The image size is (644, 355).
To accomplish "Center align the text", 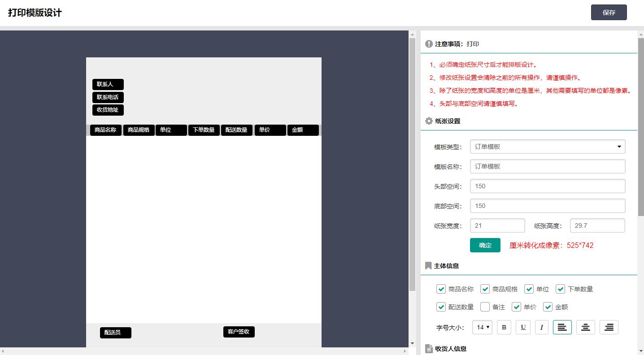I will (x=586, y=327).
